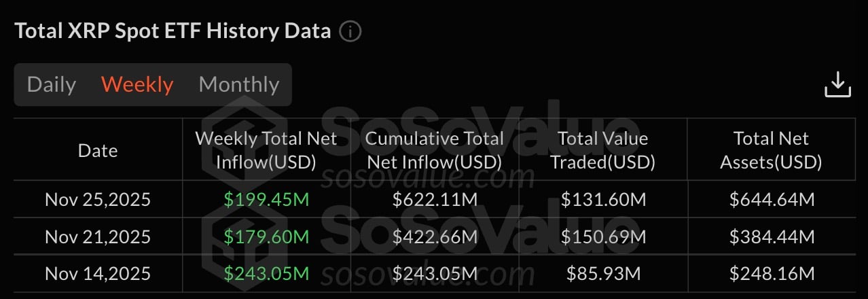Click the $622.11M cumulative inflow cell

tap(435, 200)
